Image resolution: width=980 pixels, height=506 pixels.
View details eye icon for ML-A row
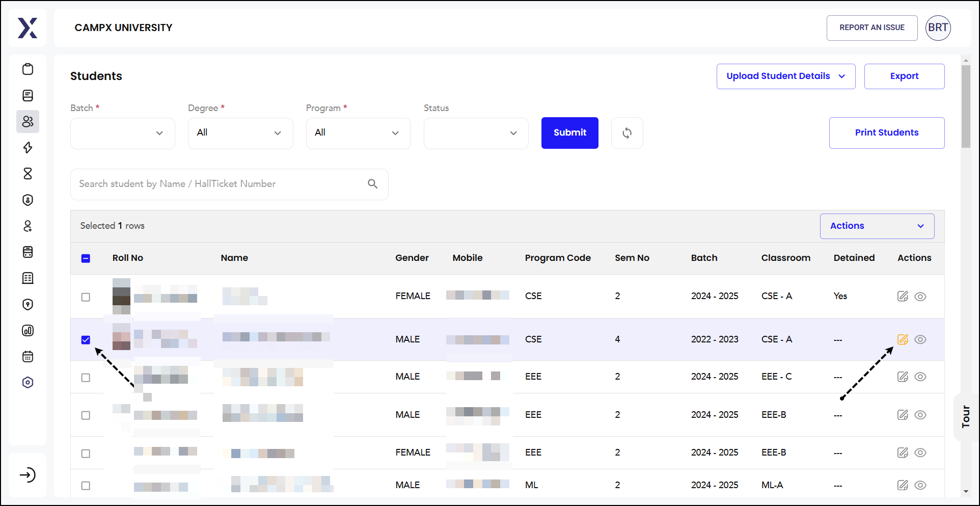(x=920, y=485)
